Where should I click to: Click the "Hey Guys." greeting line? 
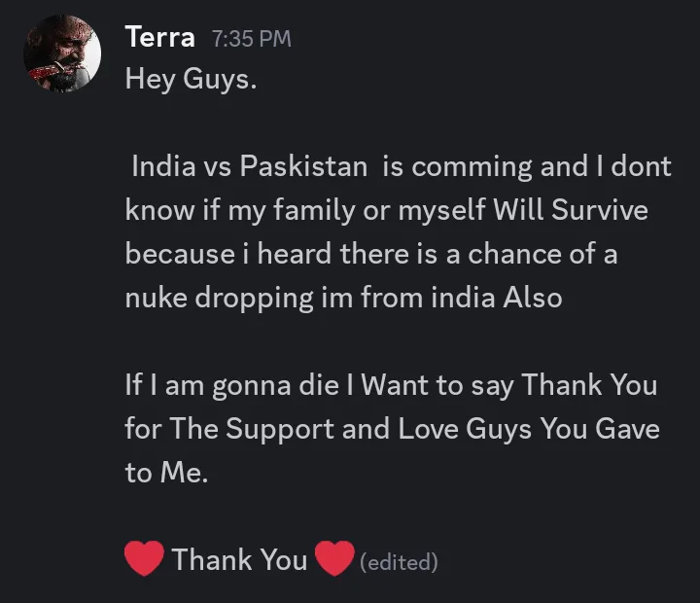point(191,79)
